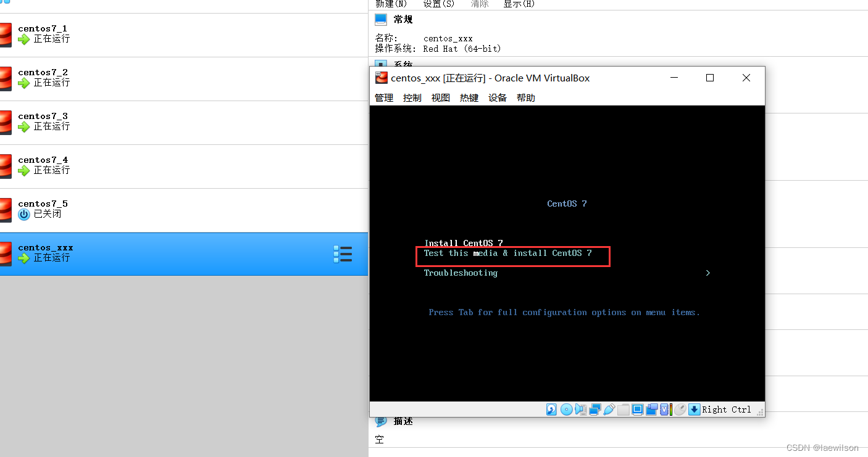Select the centos7_1 virtual machine
This screenshot has width=868, height=457.
click(x=184, y=35)
